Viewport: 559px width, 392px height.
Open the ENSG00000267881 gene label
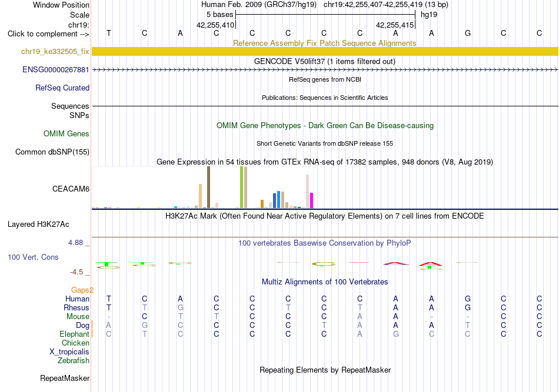coord(56,70)
